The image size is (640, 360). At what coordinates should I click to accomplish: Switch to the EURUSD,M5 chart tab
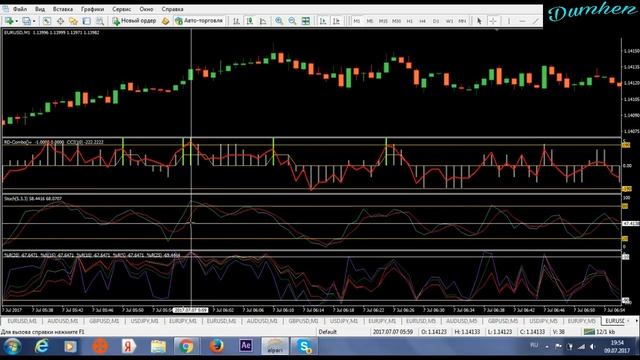(x=421, y=321)
